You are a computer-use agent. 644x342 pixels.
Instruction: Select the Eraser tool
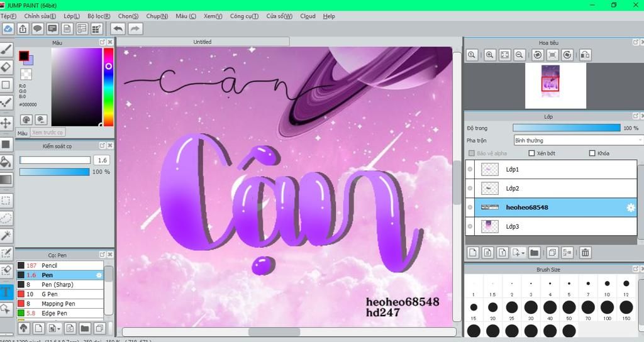[x=6, y=67]
